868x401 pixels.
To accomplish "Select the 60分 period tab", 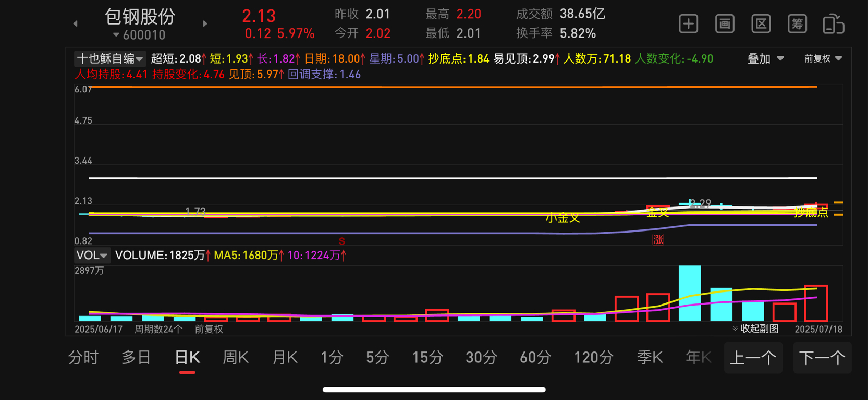I will [535, 358].
